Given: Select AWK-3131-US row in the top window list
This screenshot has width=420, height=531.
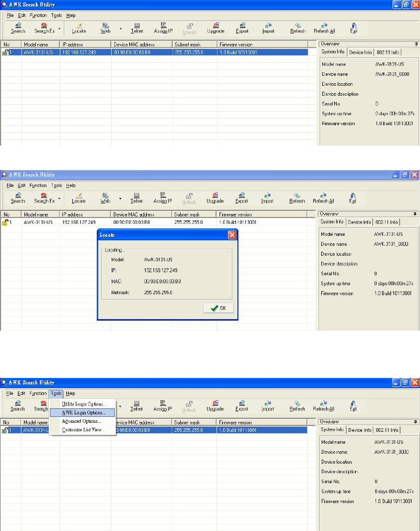Looking at the screenshot, I should (155, 52).
